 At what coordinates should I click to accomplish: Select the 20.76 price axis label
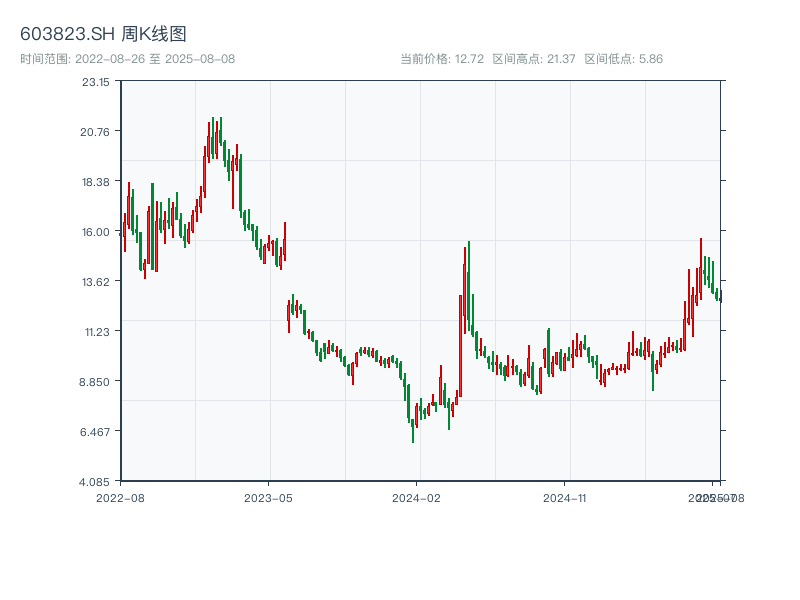[x=96, y=132]
